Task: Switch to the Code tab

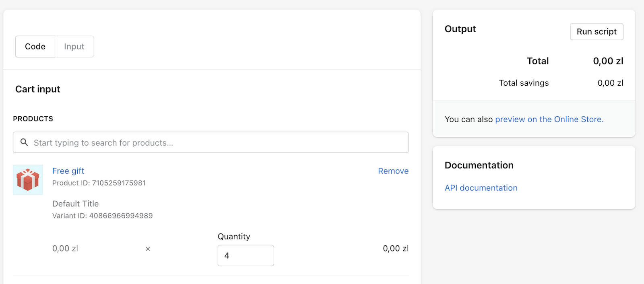Action: click(35, 47)
